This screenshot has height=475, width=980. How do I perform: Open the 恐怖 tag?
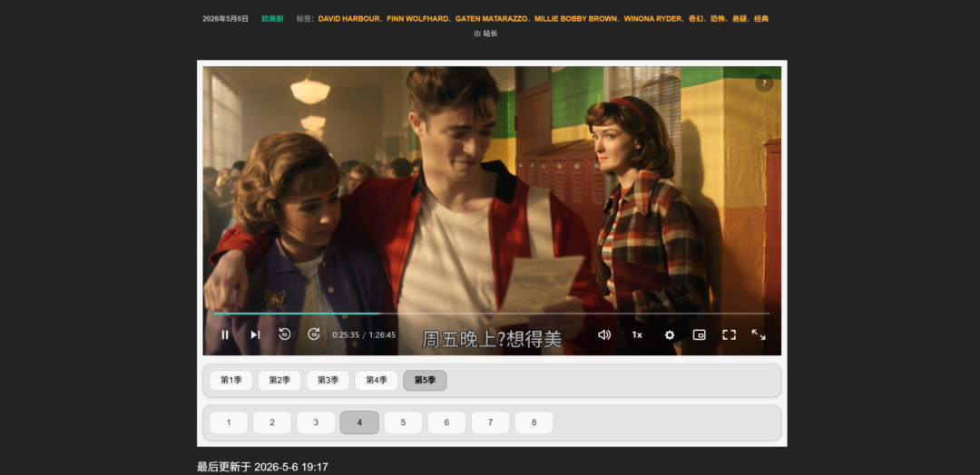(718, 19)
